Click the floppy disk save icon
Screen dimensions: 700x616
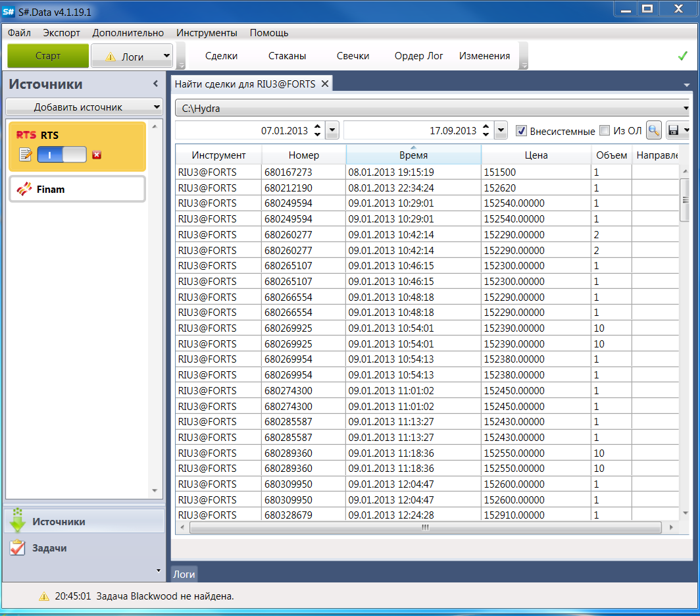coord(673,130)
